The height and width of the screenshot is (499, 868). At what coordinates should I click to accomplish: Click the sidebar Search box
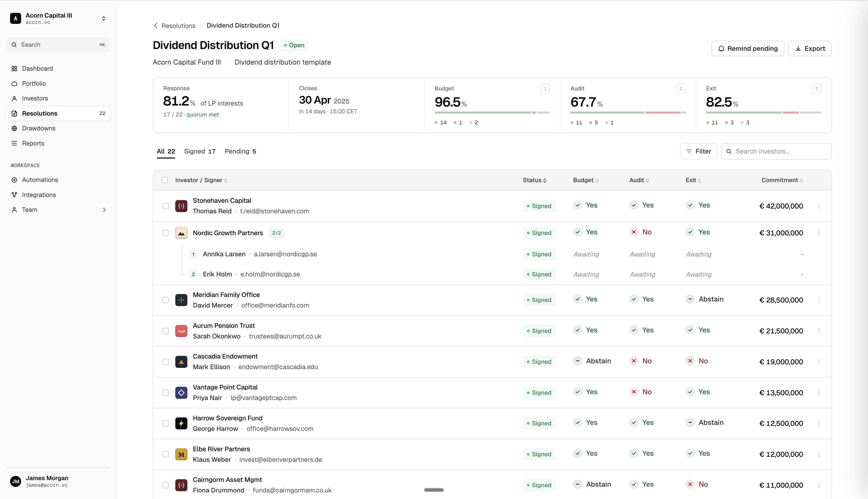click(58, 45)
